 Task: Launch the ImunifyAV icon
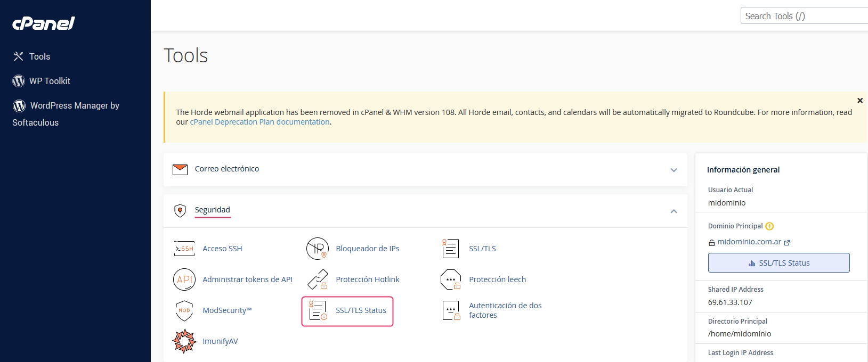[x=184, y=341]
